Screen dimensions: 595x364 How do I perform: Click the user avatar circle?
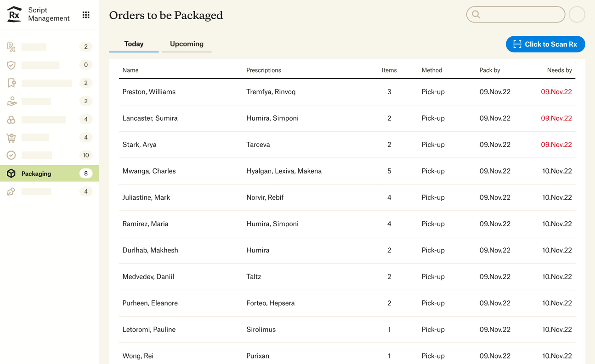[x=577, y=15]
